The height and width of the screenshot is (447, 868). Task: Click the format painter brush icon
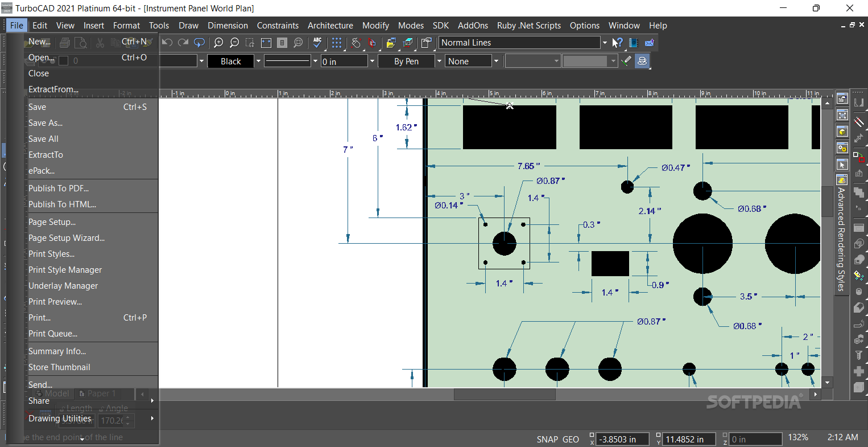click(x=626, y=61)
